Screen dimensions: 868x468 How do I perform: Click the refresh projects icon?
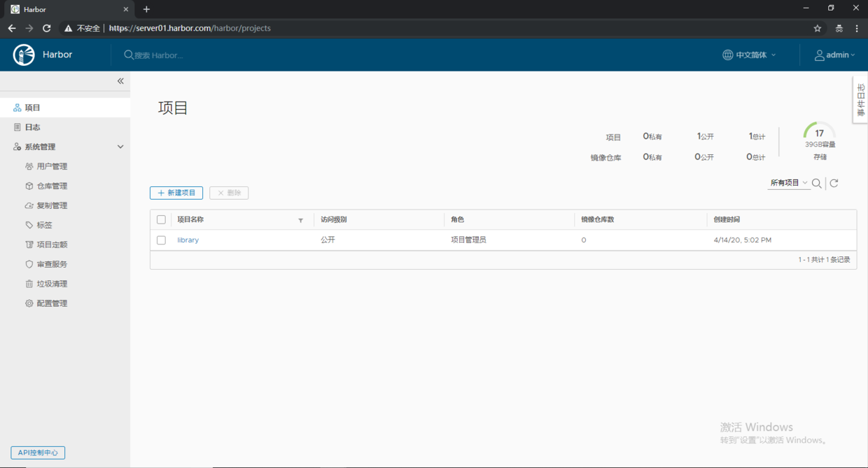tap(834, 184)
